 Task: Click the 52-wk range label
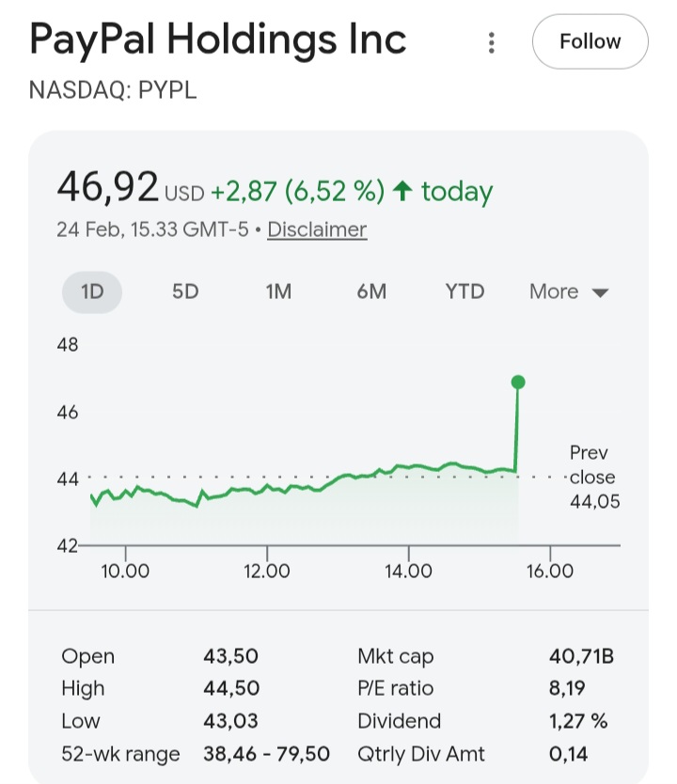(x=120, y=754)
